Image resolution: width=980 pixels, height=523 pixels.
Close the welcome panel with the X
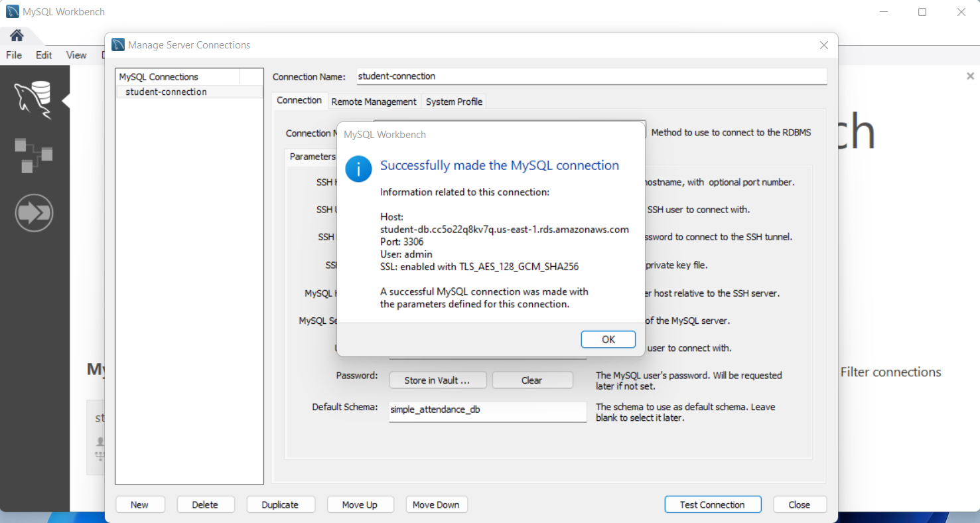tap(970, 76)
